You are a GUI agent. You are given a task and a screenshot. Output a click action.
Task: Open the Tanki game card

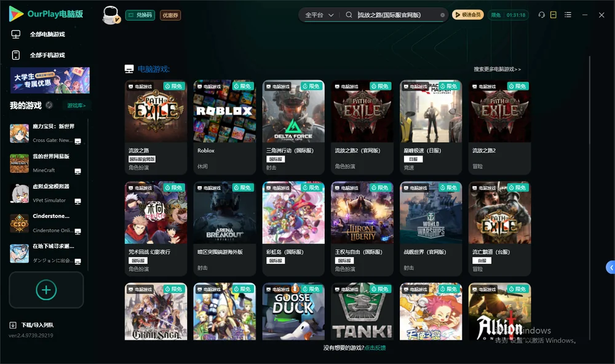[x=362, y=312]
